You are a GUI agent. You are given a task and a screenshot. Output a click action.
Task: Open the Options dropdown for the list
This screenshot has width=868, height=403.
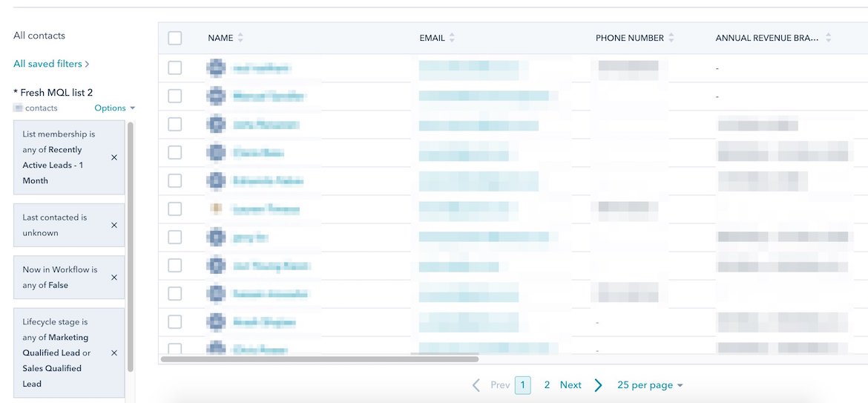click(114, 108)
